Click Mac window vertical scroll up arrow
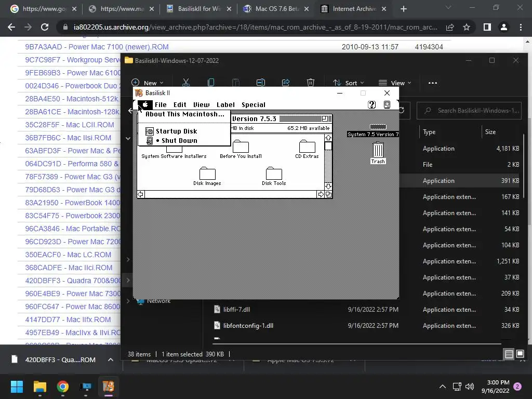Viewport: 532px width, 399px height. pyautogui.click(x=328, y=138)
